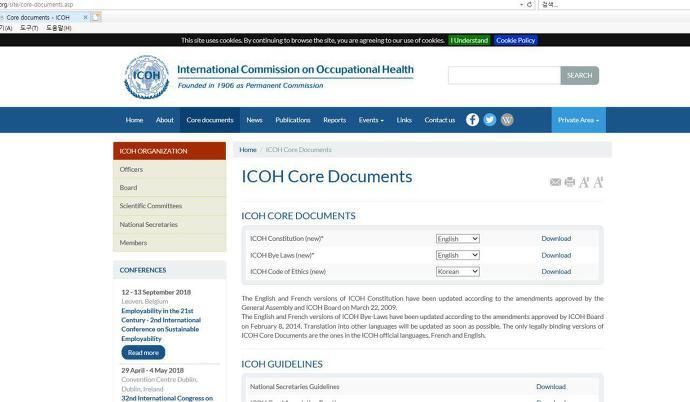Accept cookies with I Understand button
Image resolution: width=690 pixels, height=402 pixels.
[469, 40]
